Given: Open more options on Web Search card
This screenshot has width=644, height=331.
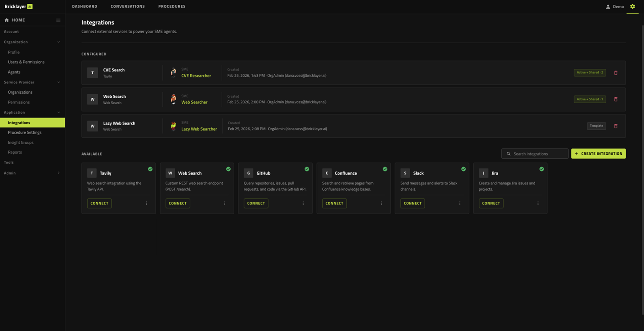Looking at the screenshot, I should point(225,203).
